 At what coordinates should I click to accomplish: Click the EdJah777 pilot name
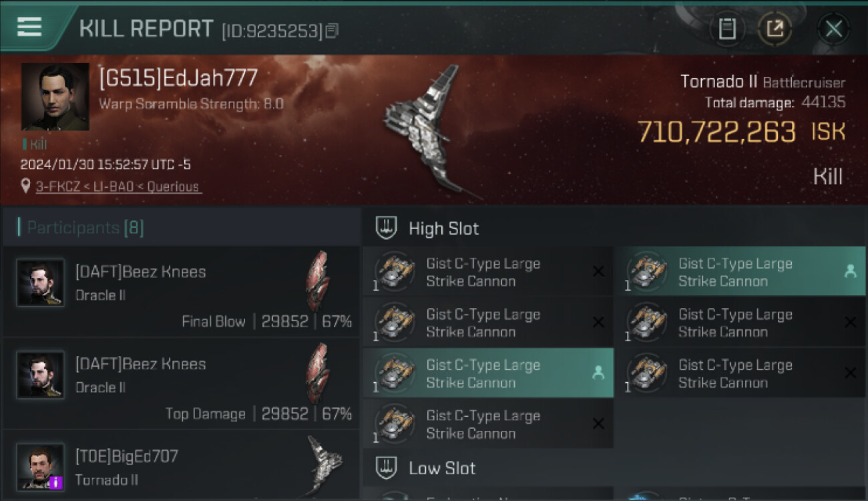[178, 78]
